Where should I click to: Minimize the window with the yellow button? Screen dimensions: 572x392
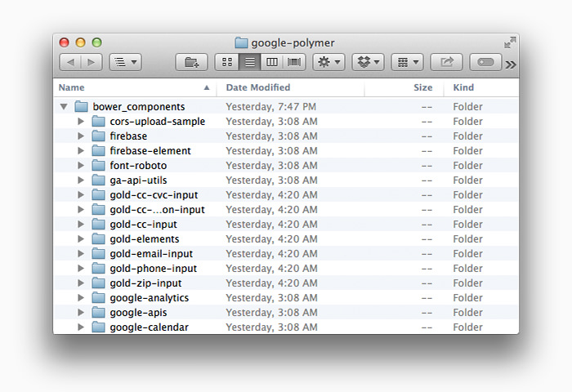click(x=80, y=42)
